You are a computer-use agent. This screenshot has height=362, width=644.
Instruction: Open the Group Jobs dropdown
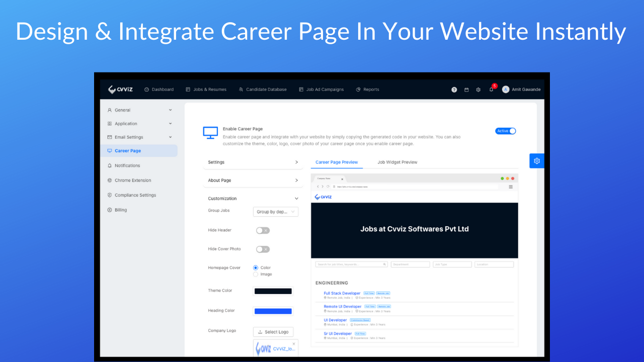(276, 212)
